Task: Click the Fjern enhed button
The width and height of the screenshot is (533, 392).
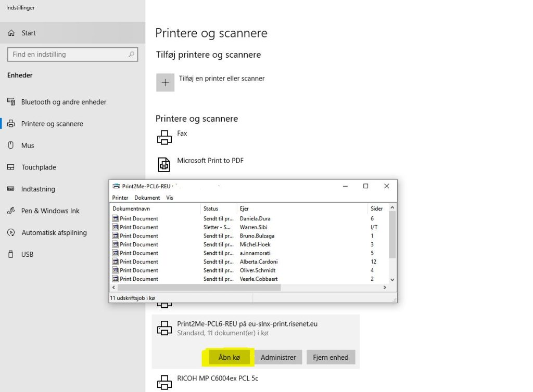Action: (331, 358)
